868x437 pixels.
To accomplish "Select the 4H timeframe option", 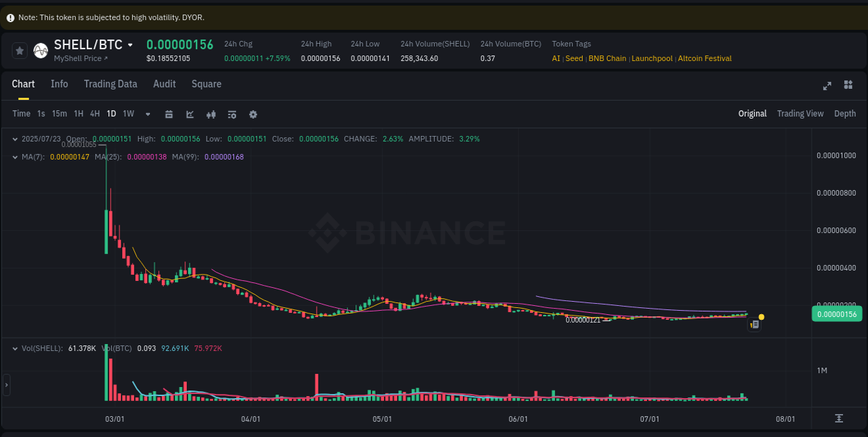I will click(x=94, y=113).
